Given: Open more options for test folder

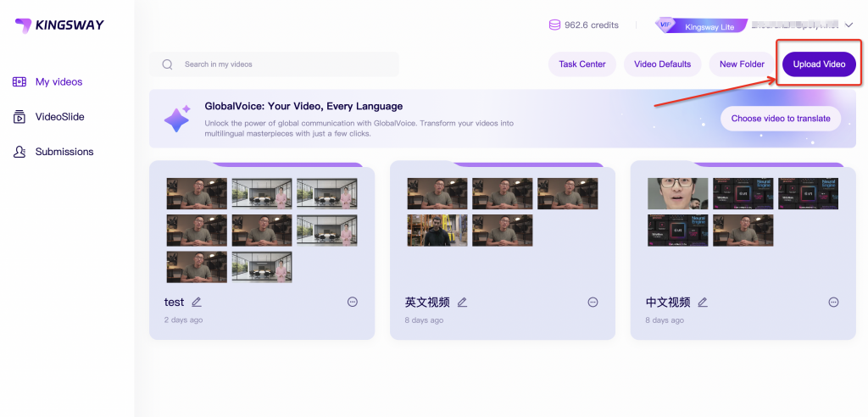Looking at the screenshot, I should pos(353,302).
